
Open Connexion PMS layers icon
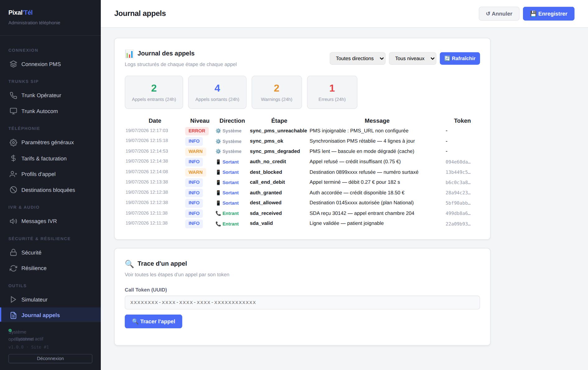click(13, 64)
